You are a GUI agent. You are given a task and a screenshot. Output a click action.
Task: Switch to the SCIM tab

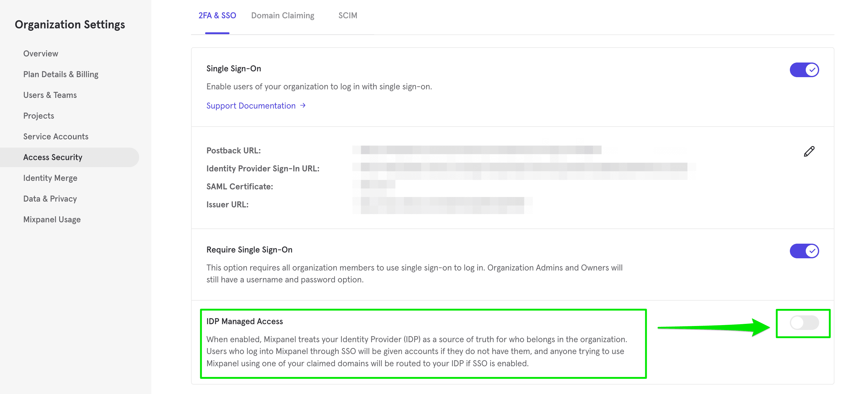tap(347, 15)
